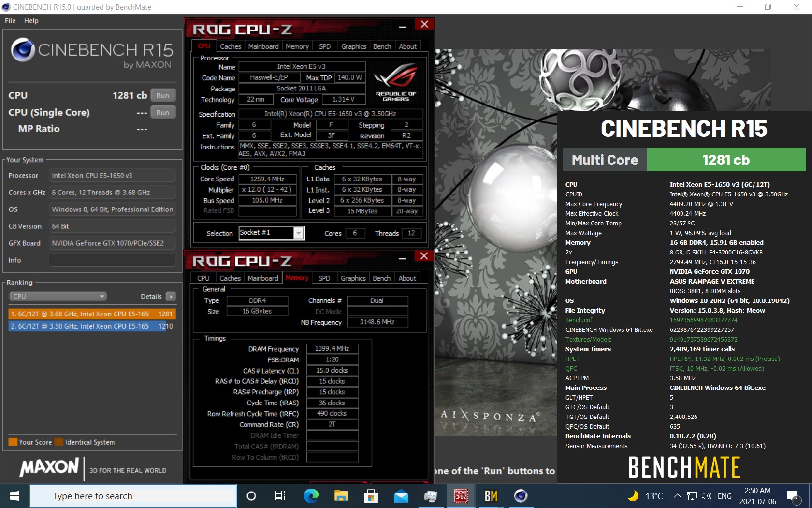Screen dimensions: 812x508
Task: Click the weather moon icon showing 13°C
Action: pos(633,496)
